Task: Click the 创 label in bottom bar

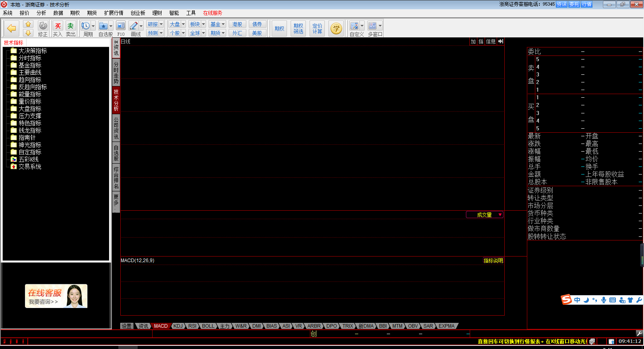Action: [x=314, y=334]
